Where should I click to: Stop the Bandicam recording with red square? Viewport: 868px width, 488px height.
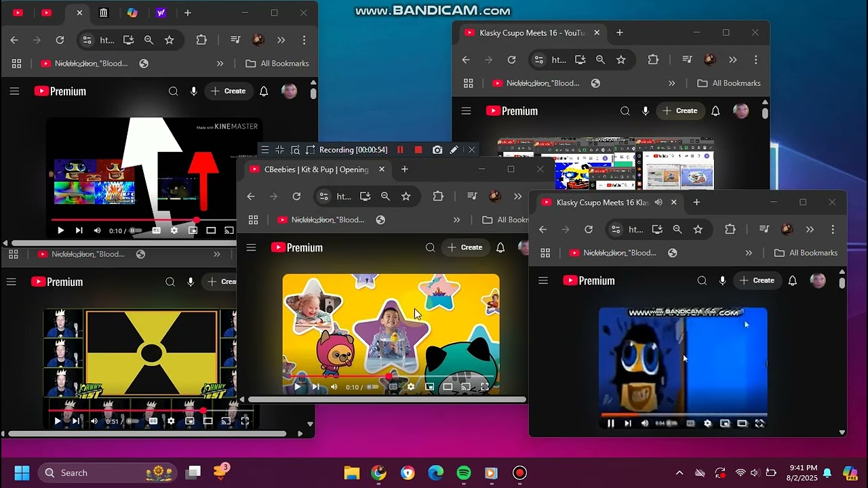418,150
